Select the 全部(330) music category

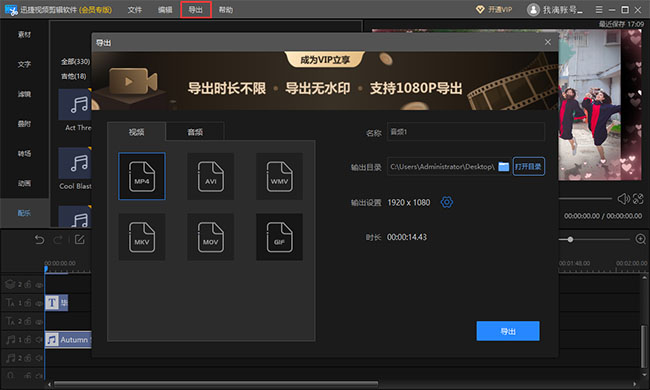(75, 61)
